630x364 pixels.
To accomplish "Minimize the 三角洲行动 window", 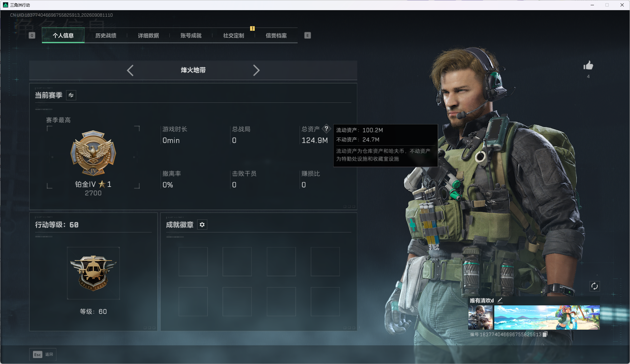I will [x=592, y=5].
